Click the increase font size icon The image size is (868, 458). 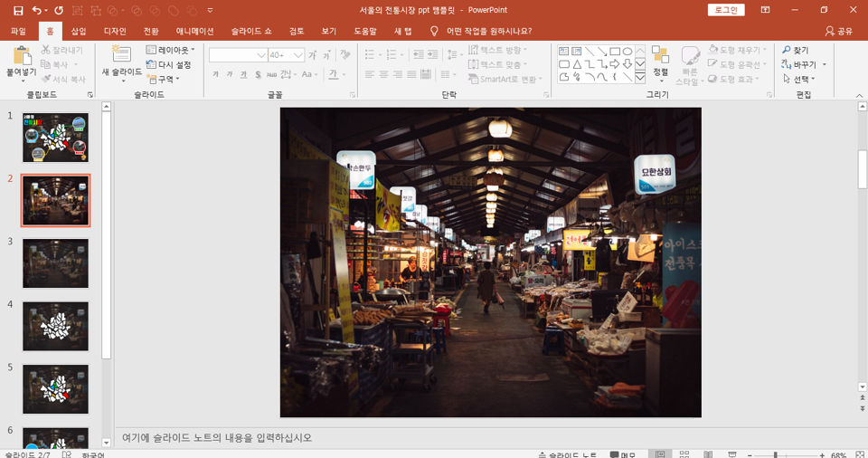point(313,55)
